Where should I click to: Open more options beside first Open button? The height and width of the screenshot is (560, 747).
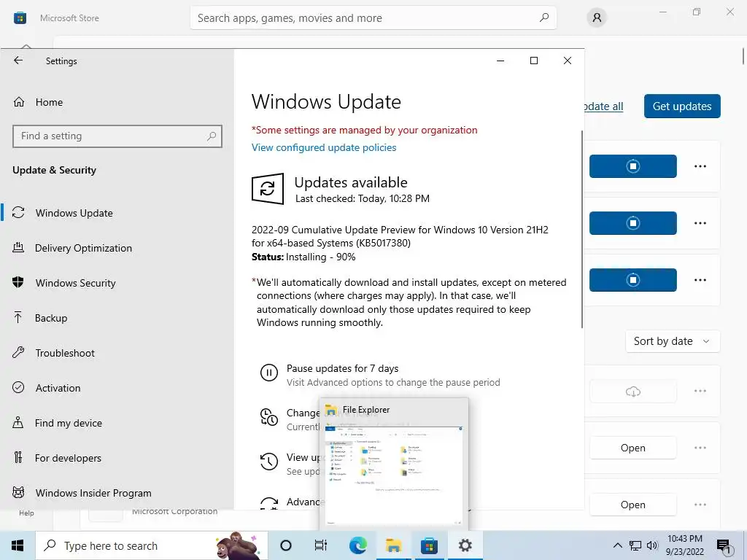click(700, 448)
